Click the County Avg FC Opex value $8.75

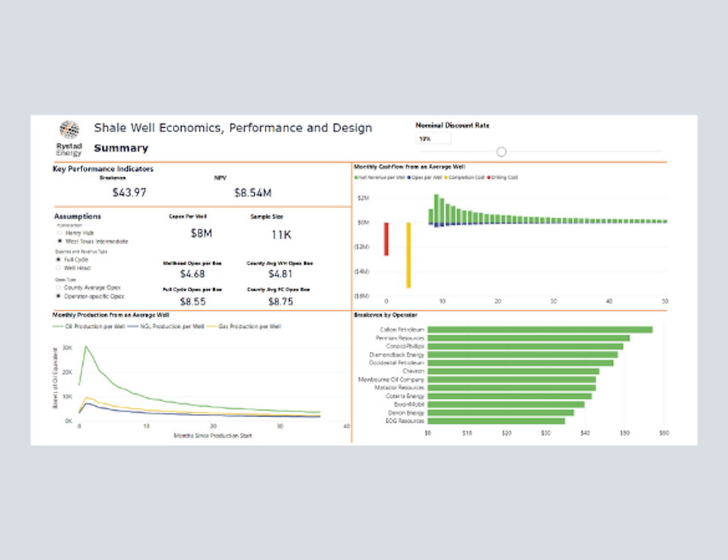281,302
